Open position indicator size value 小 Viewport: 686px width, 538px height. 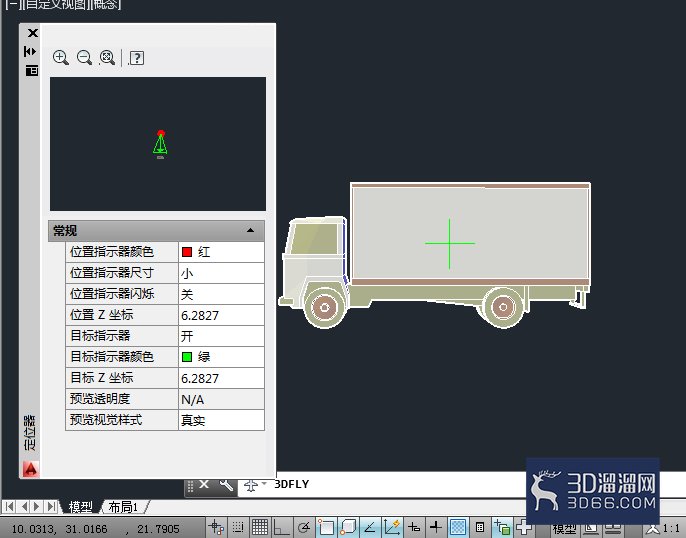pyautogui.click(x=221, y=273)
